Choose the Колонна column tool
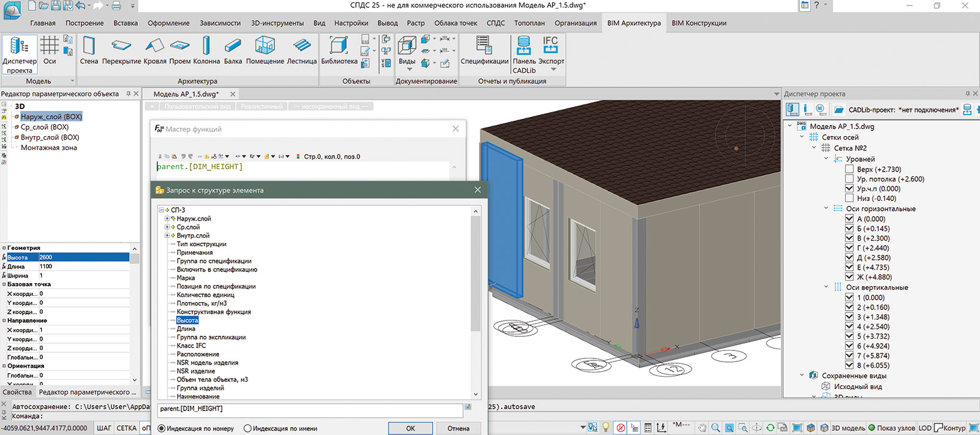Viewport: 980px width, 435px height. pyautogui.click(x=206, y=50)
